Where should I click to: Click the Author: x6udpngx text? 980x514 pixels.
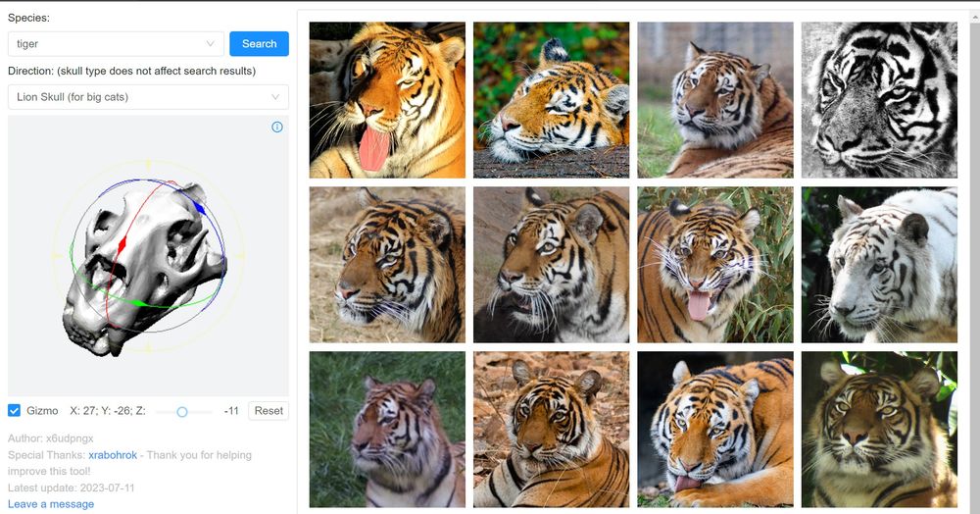click(51, 438)
